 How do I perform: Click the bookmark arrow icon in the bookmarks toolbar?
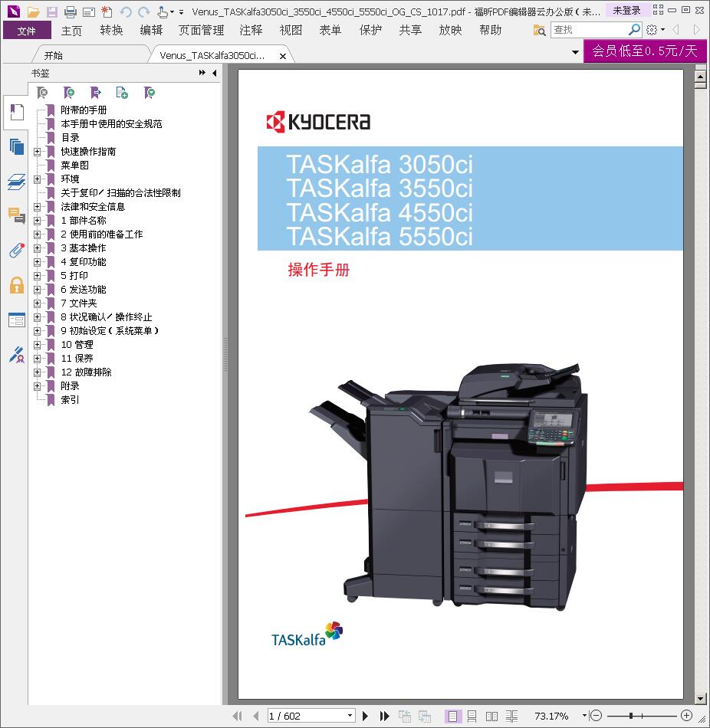96,93
